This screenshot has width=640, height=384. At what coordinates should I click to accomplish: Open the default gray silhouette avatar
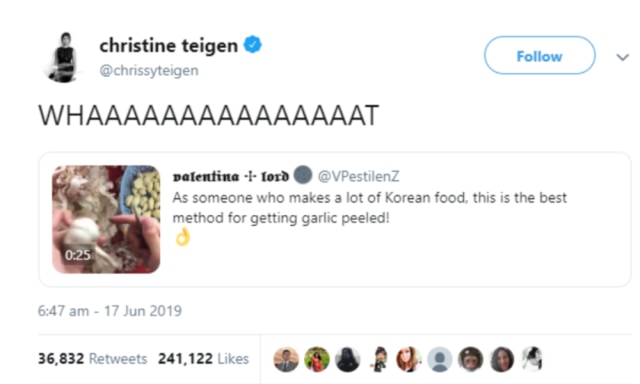[440, 360]
